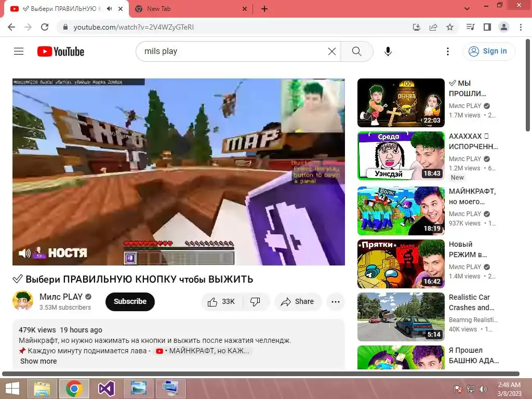Open a new tab with plus
The height and width of the screenshot is (399, 532).
click(264, 9)
